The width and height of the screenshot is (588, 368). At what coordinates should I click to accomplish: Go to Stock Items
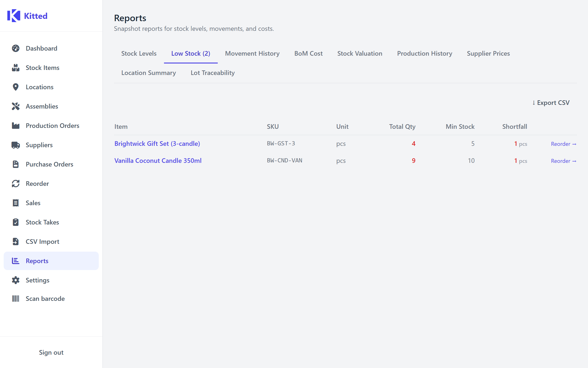click(51, 68)
